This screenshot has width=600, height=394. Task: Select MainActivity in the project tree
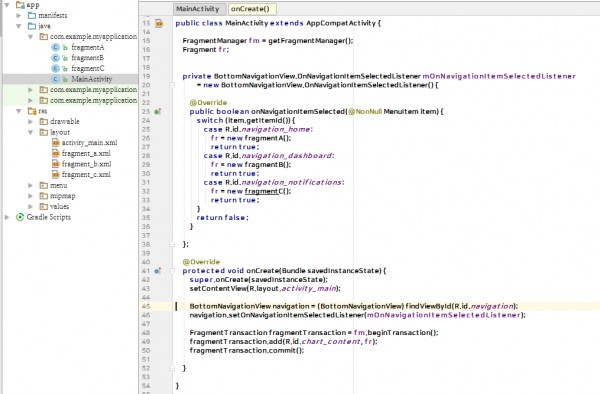[x=92, y=79]
